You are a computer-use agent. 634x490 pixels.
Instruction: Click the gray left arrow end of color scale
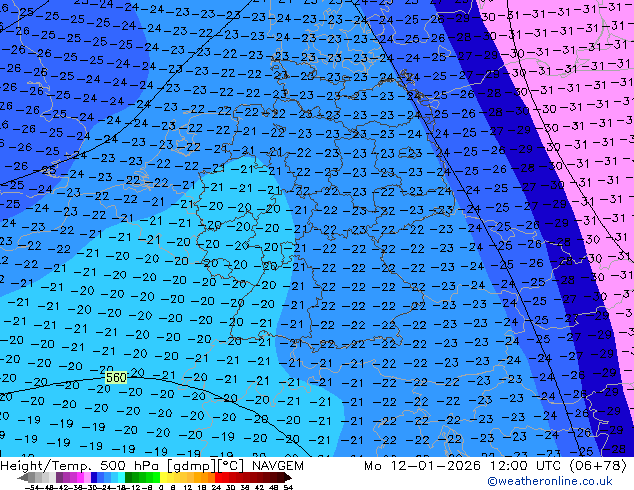(23, 477)
